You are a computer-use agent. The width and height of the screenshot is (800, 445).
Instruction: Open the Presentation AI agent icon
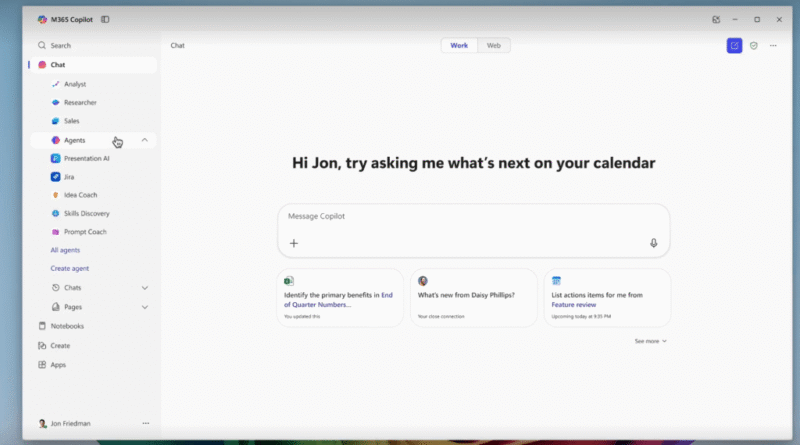coord(56,158)
